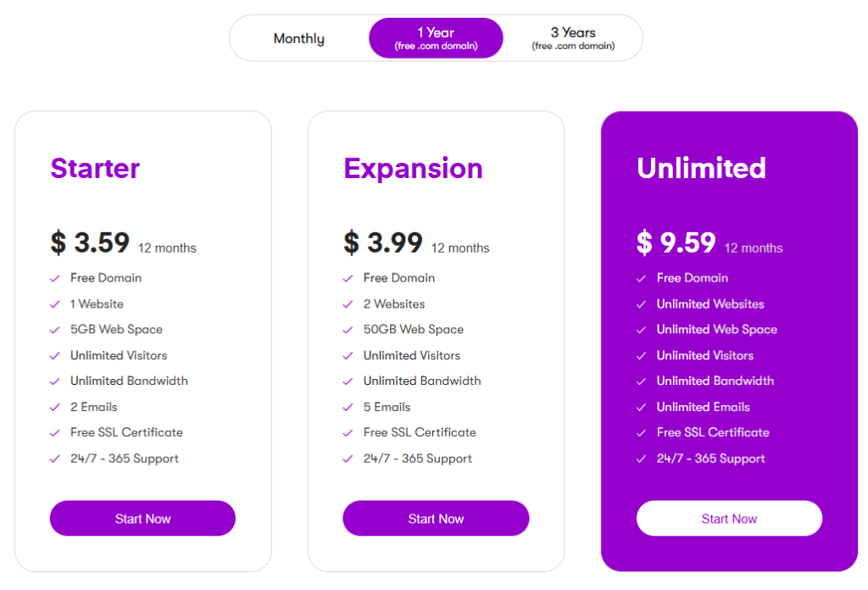Click Start Now on the Unlimited plan

pos(728,518)
